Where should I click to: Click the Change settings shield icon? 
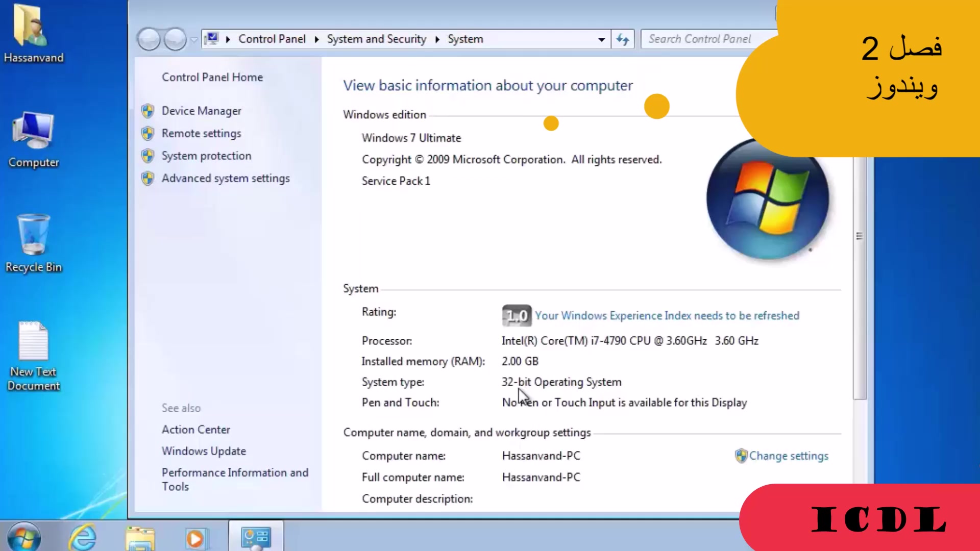coord(741,456)
